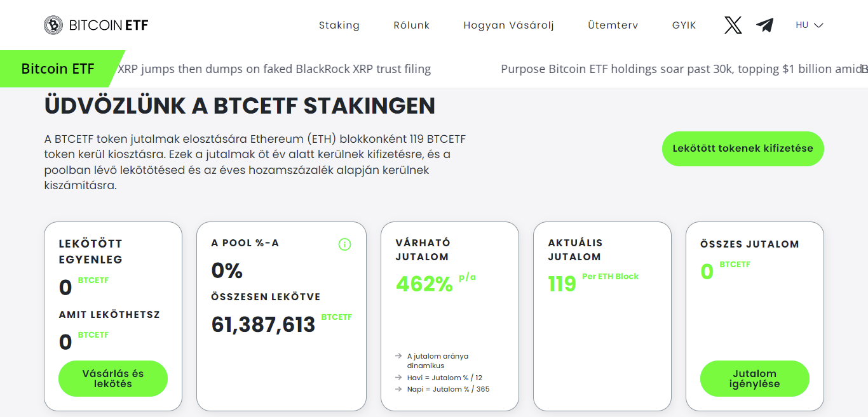Click the ÖSSZESEN LEKÖTVE label
868x417 pixels.
point(266,297)
